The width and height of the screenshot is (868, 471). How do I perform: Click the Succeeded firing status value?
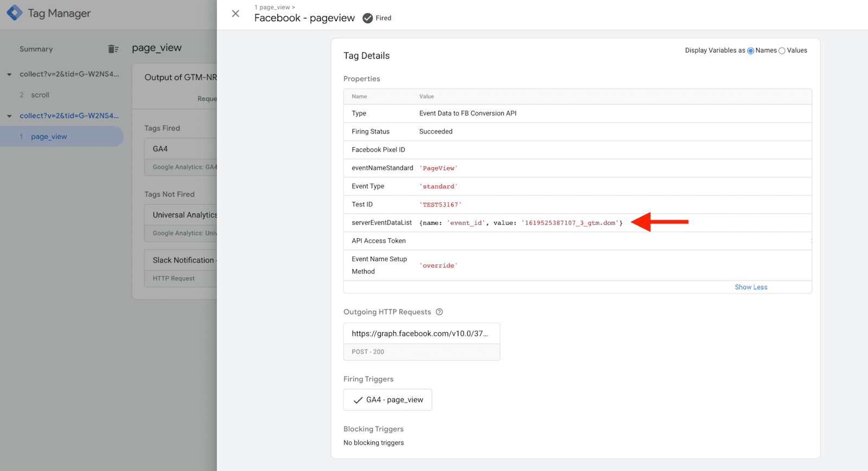pos(436,131)
